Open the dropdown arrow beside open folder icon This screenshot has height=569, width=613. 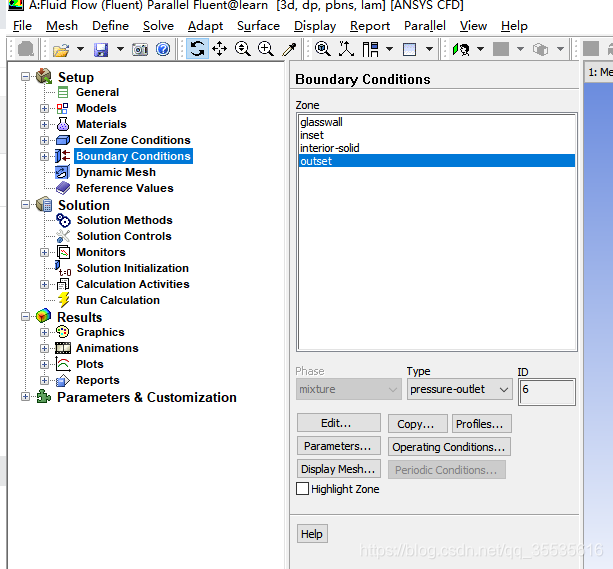80,49
